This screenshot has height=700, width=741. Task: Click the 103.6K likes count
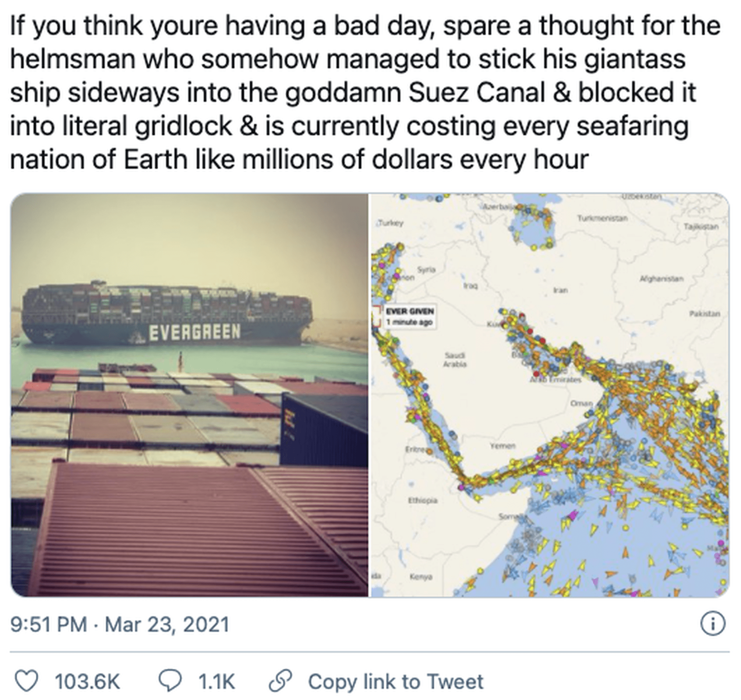(x=88, y=681)
